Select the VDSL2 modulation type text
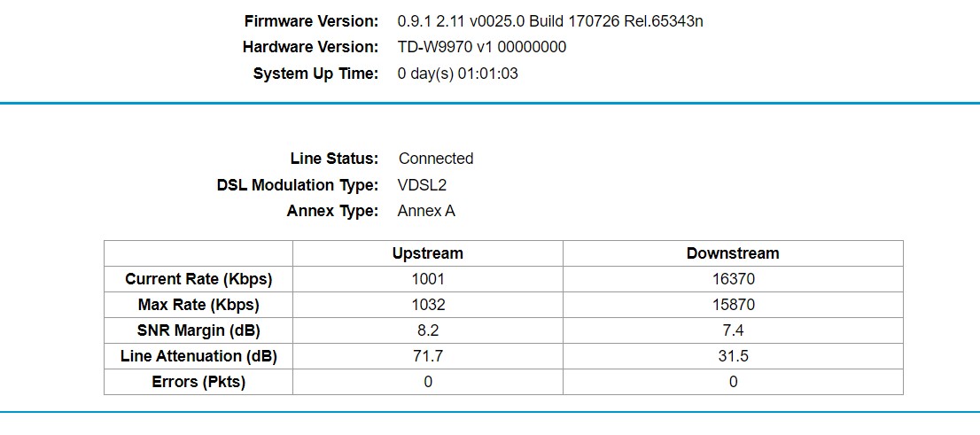980x435 pixels. tap(422, 186)
